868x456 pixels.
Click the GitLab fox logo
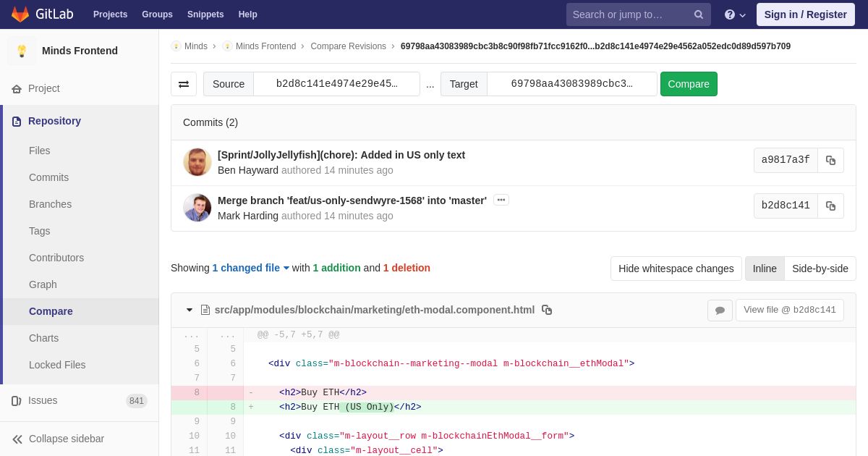pyautogui.click(x=20, y=14)
